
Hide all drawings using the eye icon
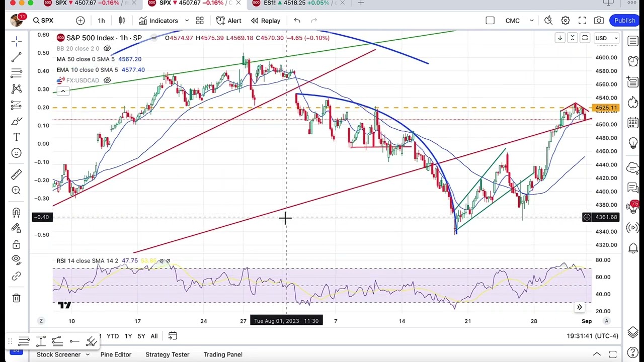pyautogui.click(x=16, y=260)
